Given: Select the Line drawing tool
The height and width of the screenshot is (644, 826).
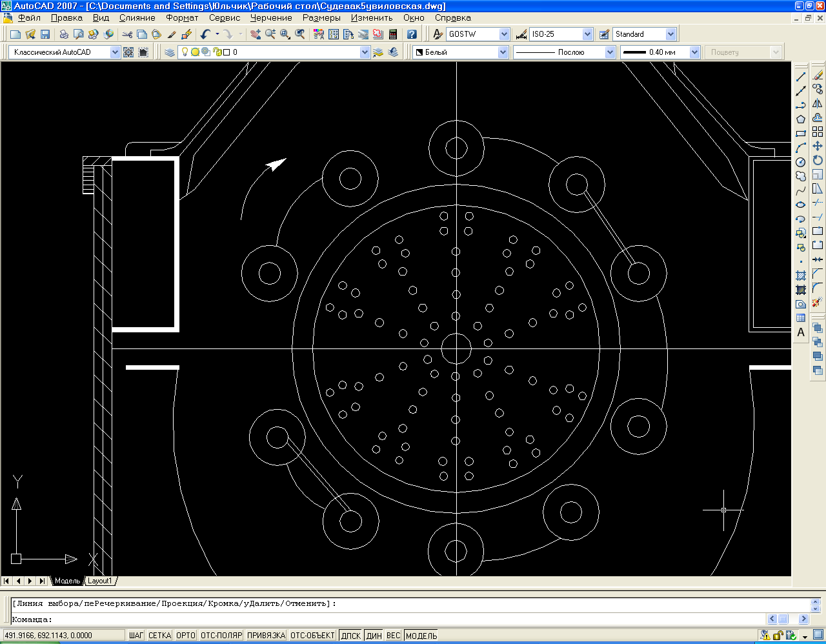Looking at the screenshot, I should point(801,77).
